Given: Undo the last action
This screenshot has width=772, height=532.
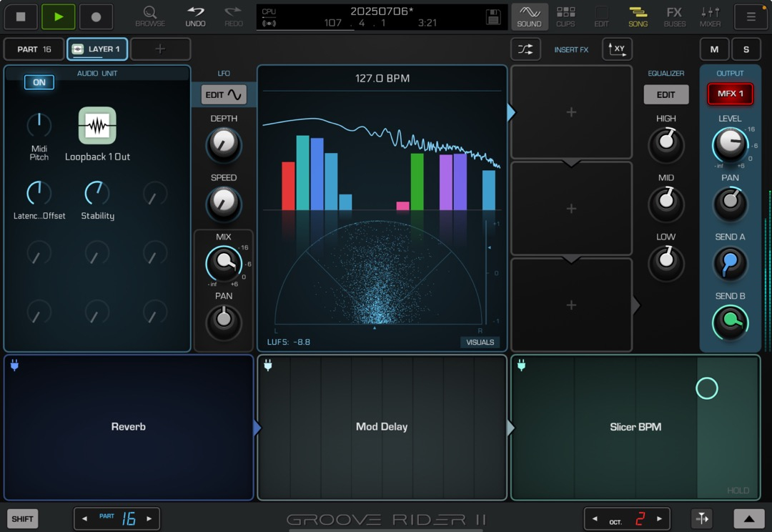Looking at the screenshot, I should tap(195, 16).
